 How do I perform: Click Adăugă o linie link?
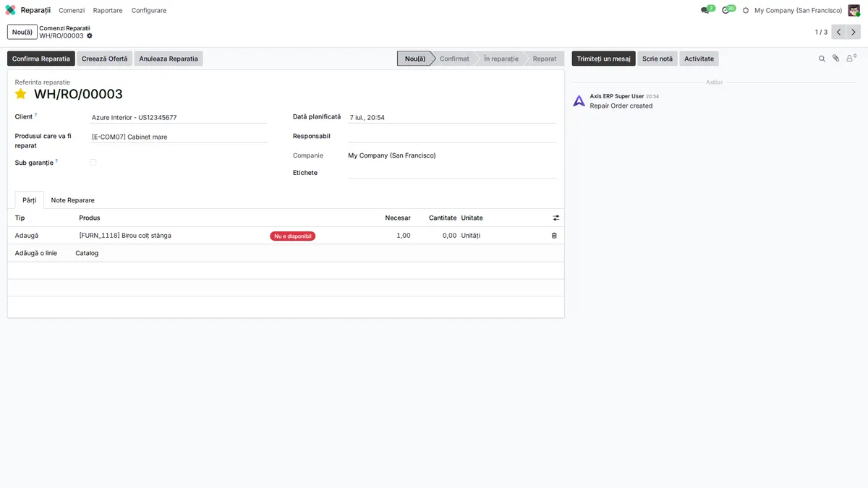[36, 253]
